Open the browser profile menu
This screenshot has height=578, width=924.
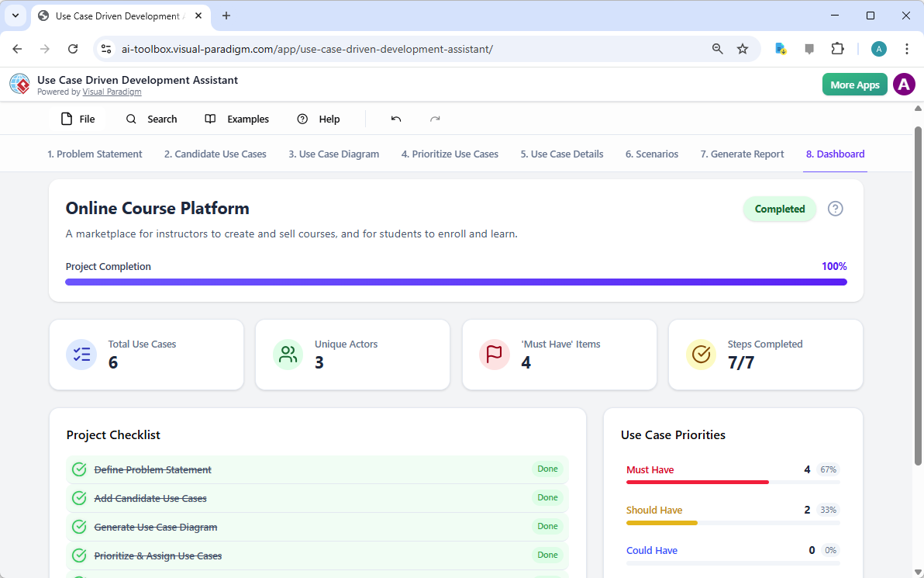click(x=878, y=48)
